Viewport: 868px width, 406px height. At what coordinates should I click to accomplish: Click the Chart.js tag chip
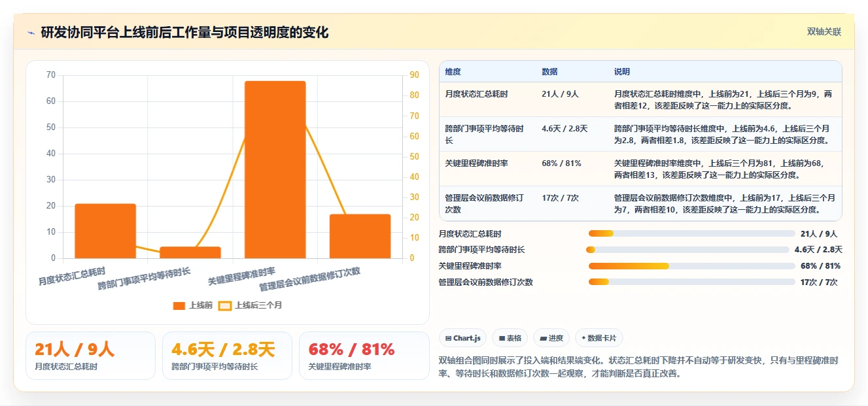[462, 338]
